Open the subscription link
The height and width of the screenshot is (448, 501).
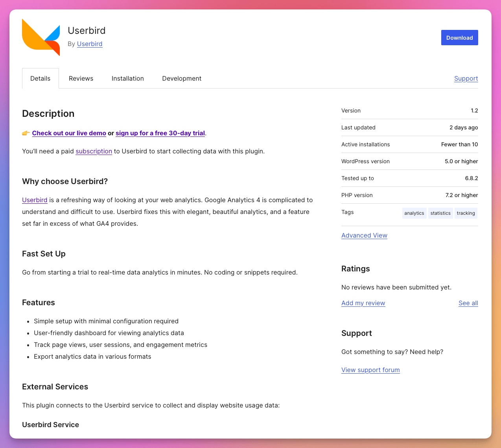coord(94,151)
